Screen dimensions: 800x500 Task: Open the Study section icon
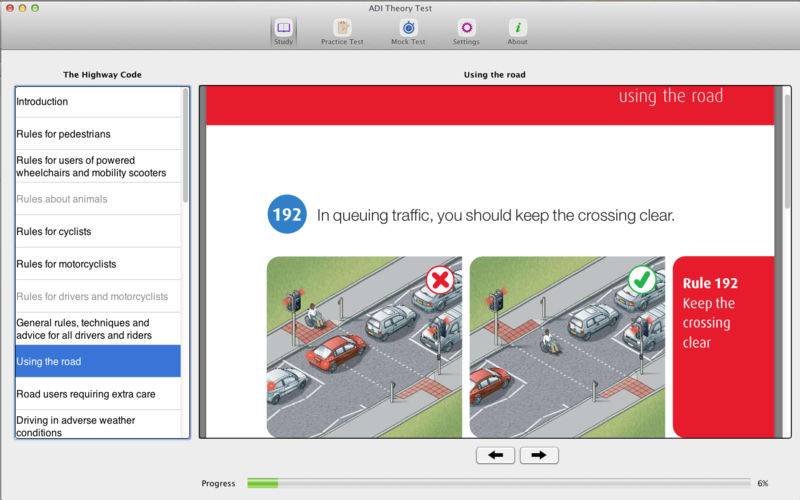(283, 32)
